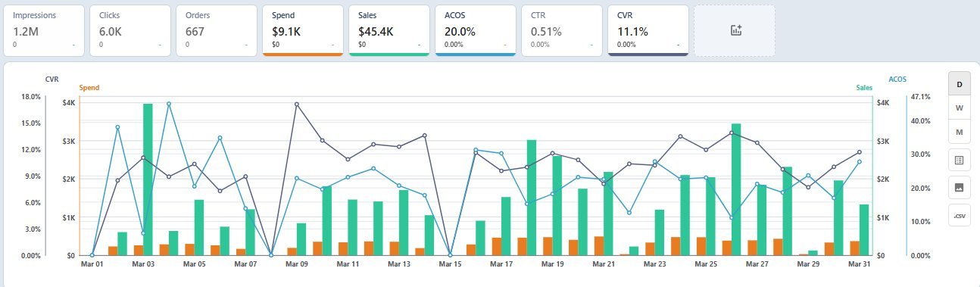Toggle the CTR metric card
The height and width of the screenshot is (287, 980).
tap(562, 30)
